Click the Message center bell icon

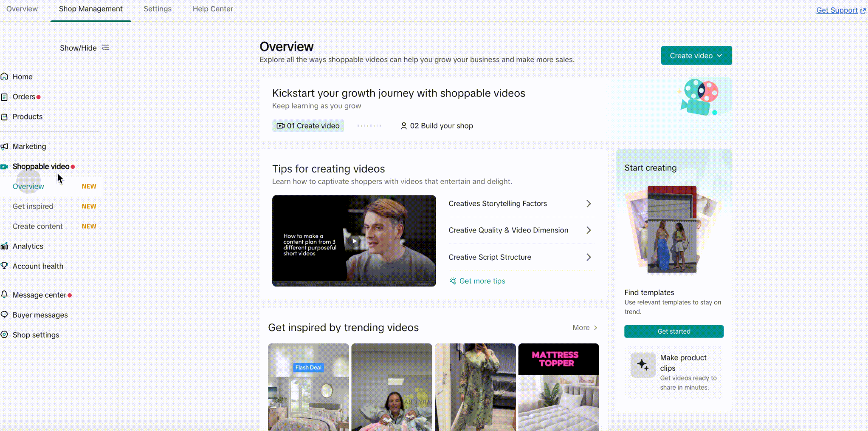coord(4,294)
